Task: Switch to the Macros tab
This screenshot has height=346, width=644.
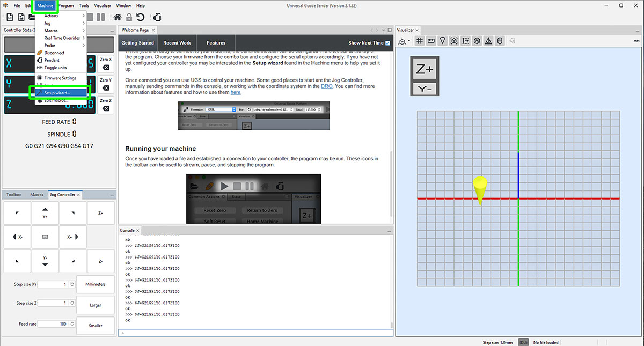Action: click(37, 195)
